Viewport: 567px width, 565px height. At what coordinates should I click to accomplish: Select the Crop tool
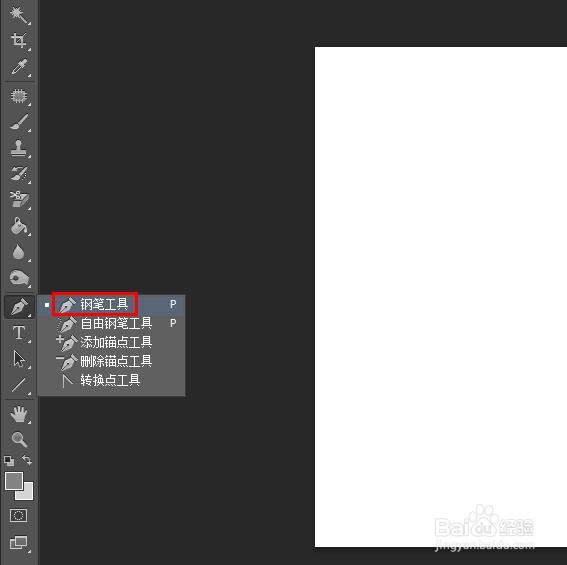tap(19, 41)
